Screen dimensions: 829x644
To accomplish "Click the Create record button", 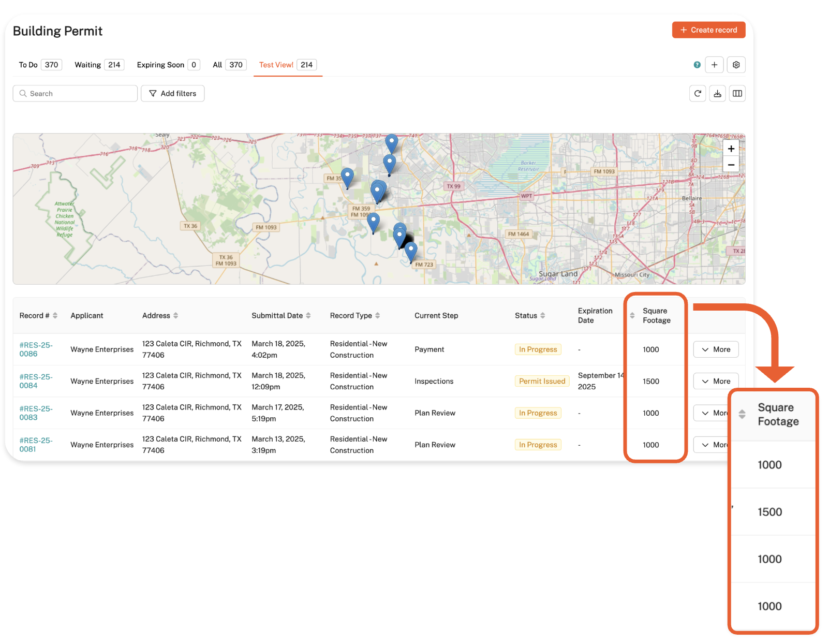I will pyautogui.click(x=708, y=30).
